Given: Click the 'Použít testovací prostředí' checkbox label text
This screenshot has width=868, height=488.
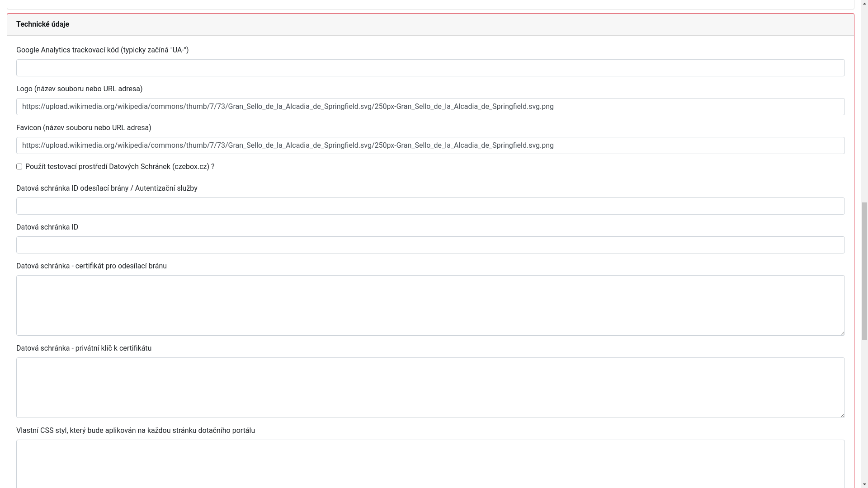Looking at the screenshot, I should coord(119,167).
